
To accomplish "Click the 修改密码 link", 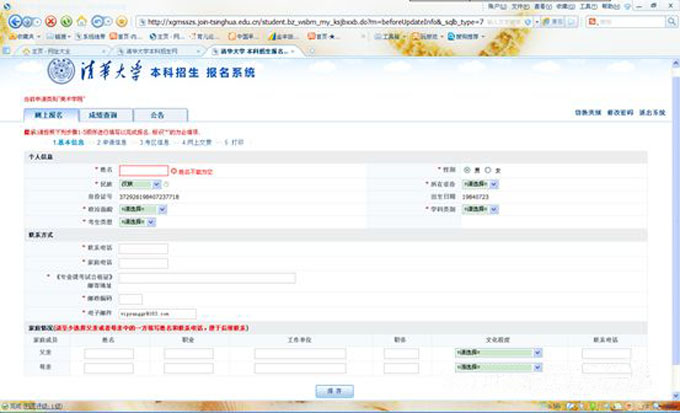I will click(620, 113).
